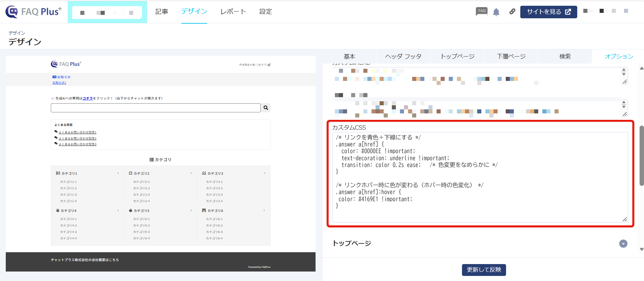Switch to the トップページ tab
The height and width of the screenshot is (281, 644).
click(457, 57)
